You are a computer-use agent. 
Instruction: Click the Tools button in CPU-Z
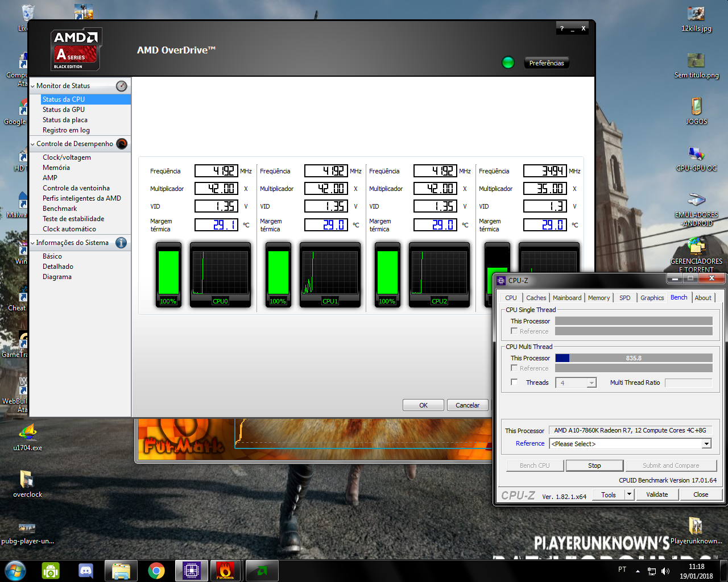click(x=609, y=494)
